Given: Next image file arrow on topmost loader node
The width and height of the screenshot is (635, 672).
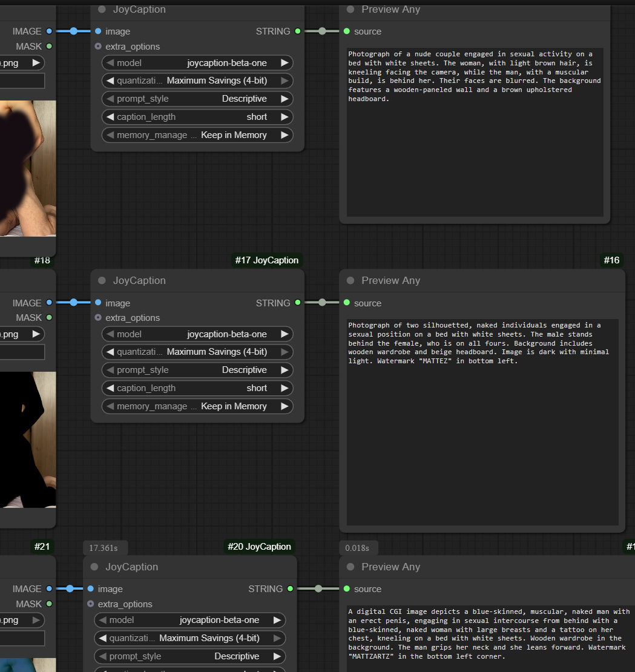Looking at the screenshot, I should (x=36, y=63).
